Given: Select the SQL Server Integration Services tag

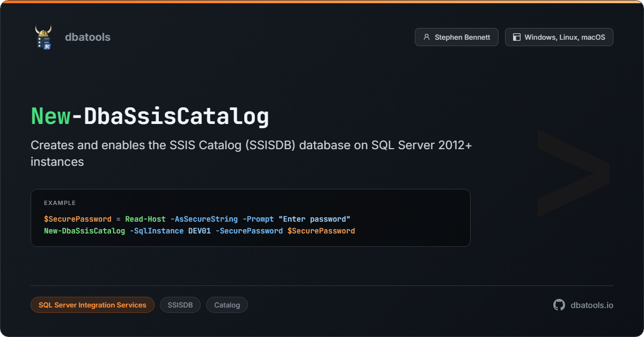Looking at the screenshot, I should click(92, 305).
